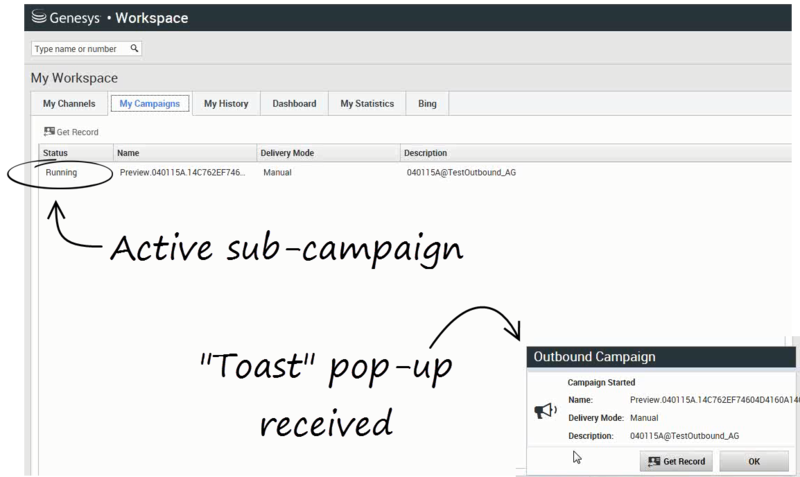Open the Dashboard tab
Image resolution: width=800 pixels, height=477 pixels.
pos(294,104)
